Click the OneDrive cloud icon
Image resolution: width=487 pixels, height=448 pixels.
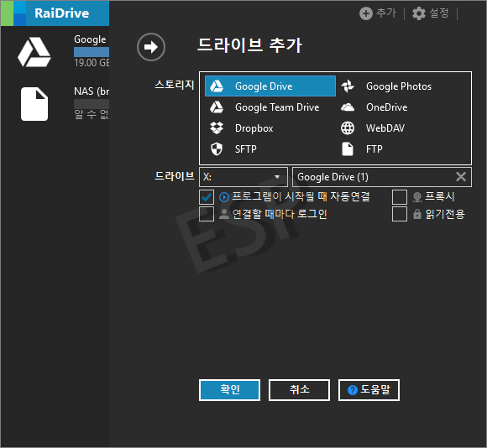point(348,107)
